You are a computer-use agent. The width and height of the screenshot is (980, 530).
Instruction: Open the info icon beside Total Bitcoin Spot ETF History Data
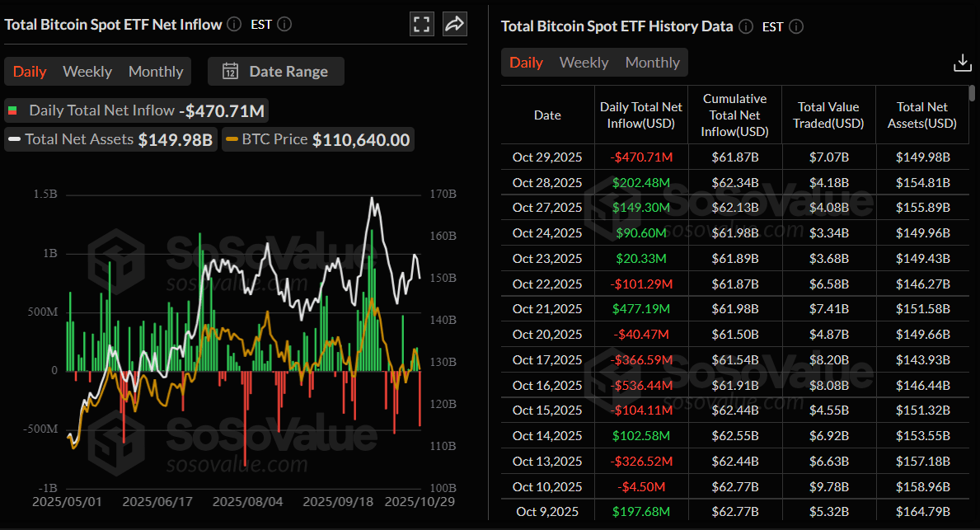(x=745, y=26)
